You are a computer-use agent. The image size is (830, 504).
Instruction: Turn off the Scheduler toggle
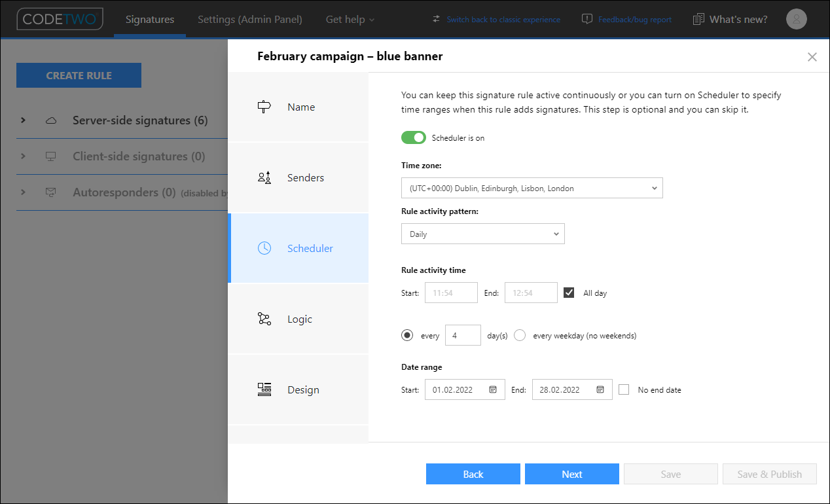tap(414, 137)
